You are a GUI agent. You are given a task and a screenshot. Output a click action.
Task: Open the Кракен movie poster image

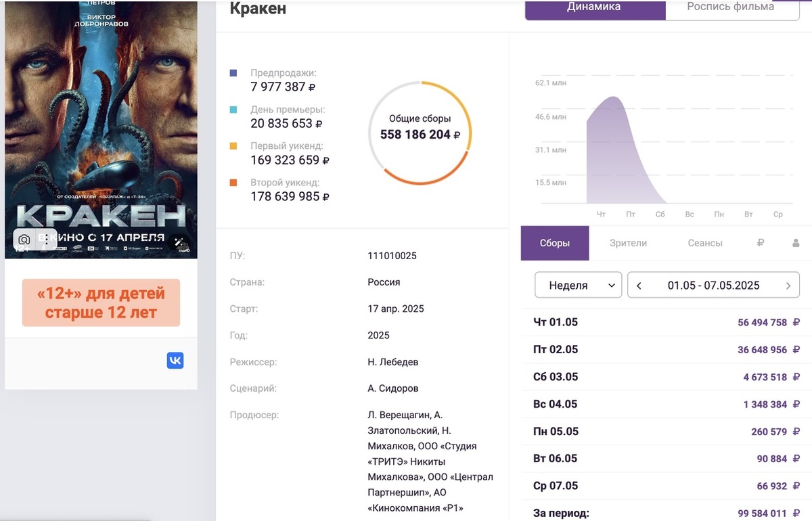pyautogui.click(x=101, y=129)
